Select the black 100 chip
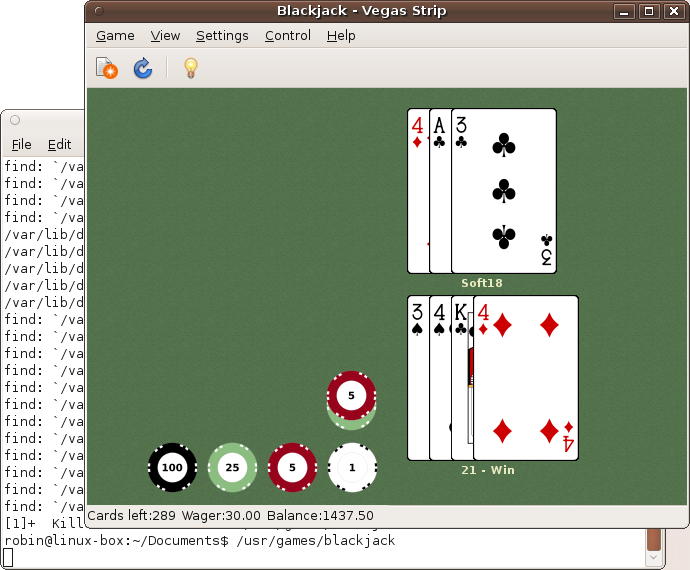 [172, 467]
